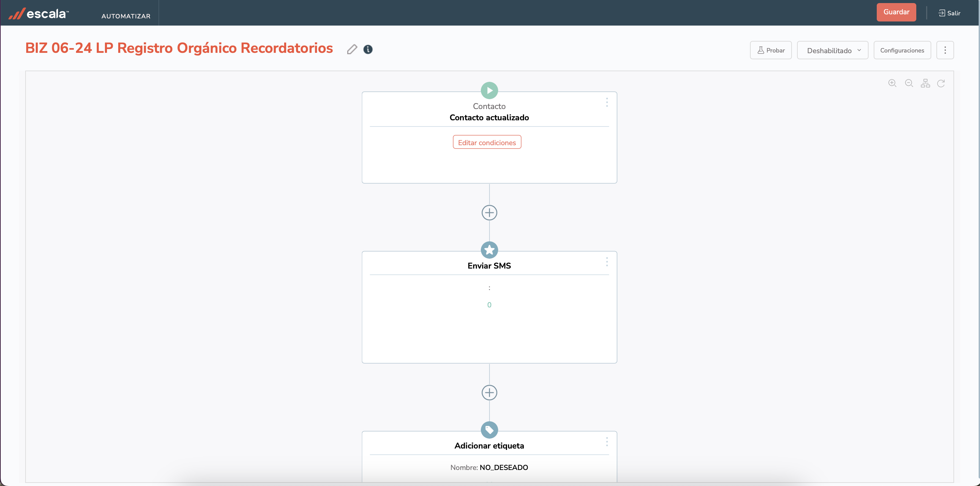
Task: Open Configuraciones settings
Action: 902,50
